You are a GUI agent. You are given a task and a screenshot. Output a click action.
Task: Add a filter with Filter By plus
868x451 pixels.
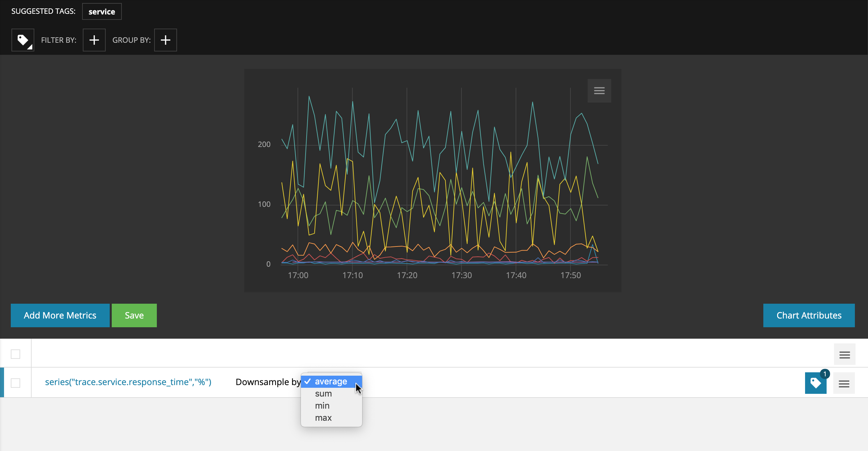tap(94, 40)
